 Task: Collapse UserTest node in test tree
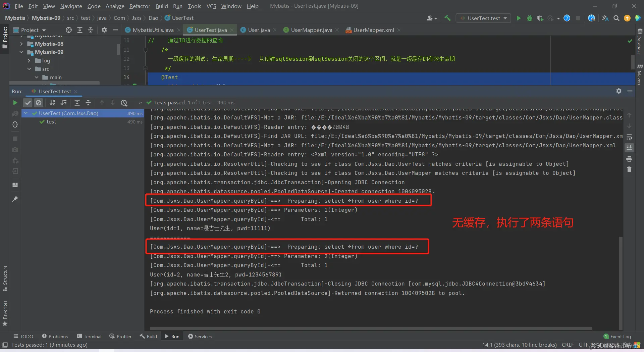26,113
